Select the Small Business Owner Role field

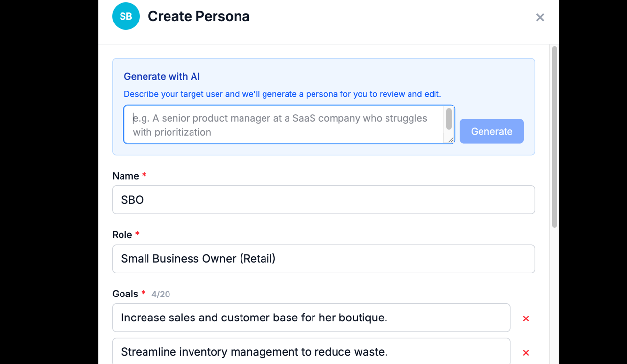[x=323, y=258]
